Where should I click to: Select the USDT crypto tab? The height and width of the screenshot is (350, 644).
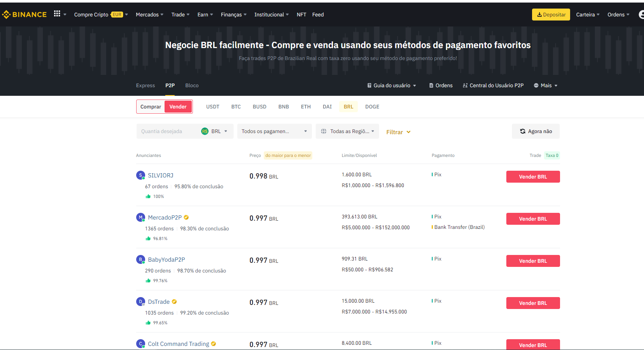tap(213, 107)
